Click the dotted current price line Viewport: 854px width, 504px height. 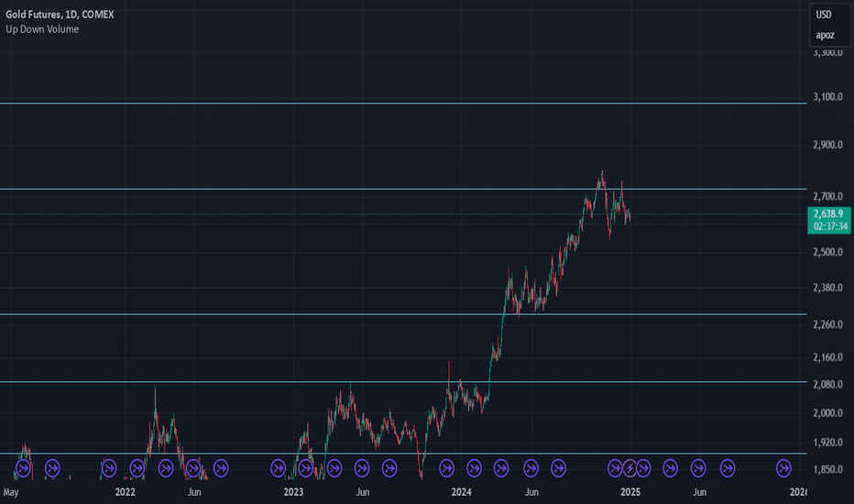(x=403, y=214)
